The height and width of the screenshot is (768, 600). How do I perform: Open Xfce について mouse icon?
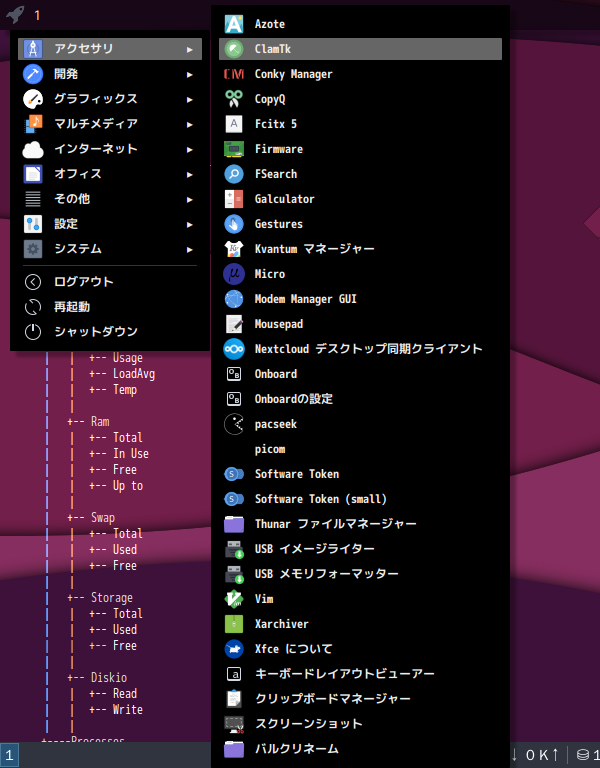tap(234, 649)
